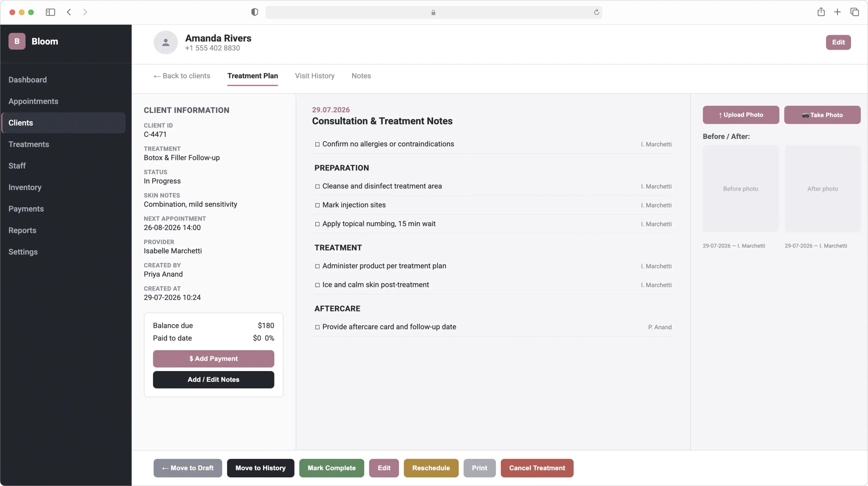Viewport: 868px width, 486px height.
Task: Go to Back to clients
Action: 182,76
